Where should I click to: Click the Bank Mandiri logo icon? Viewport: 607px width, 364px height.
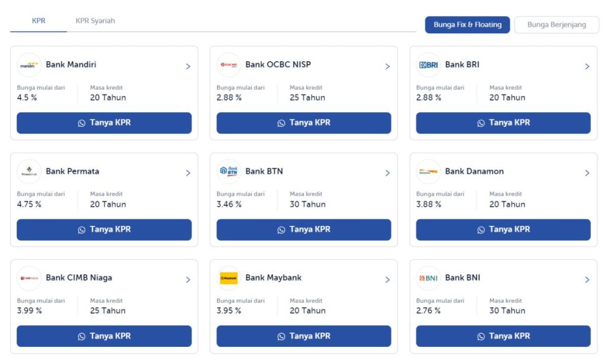28,65
